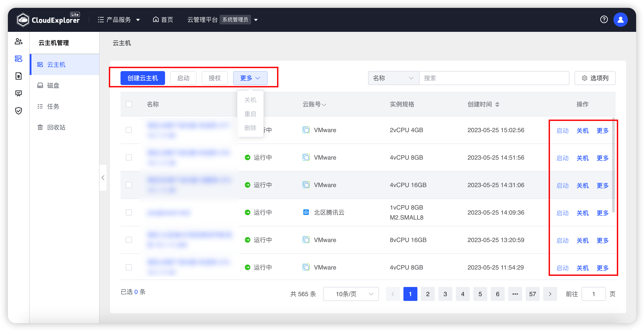Click the table's vertical scrollbar
The image size is (644, 331).
click(x=613, y=165)
